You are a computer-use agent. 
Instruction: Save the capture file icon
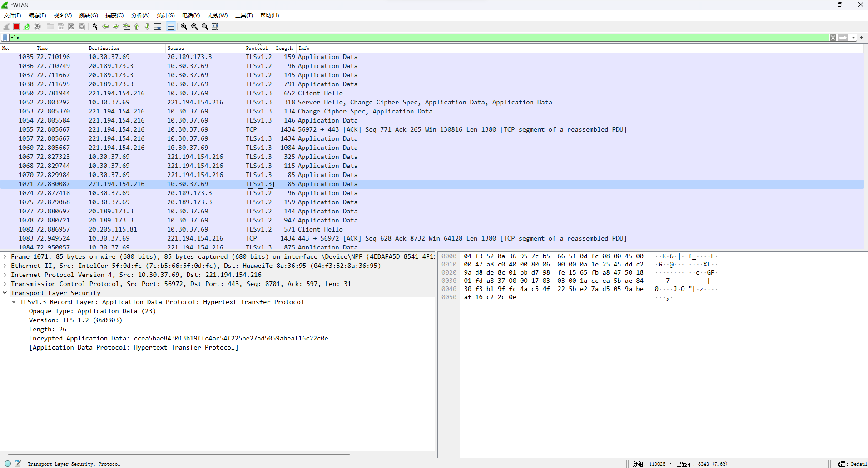[x=61, y=26]
